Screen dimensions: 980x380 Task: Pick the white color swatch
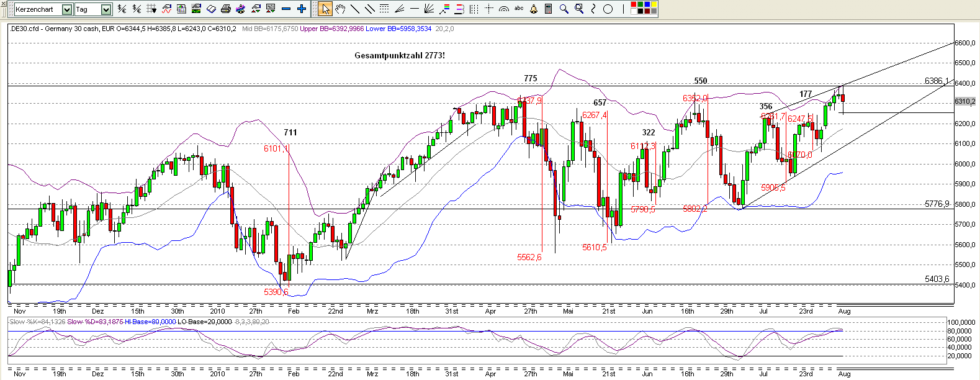[634, 11]
